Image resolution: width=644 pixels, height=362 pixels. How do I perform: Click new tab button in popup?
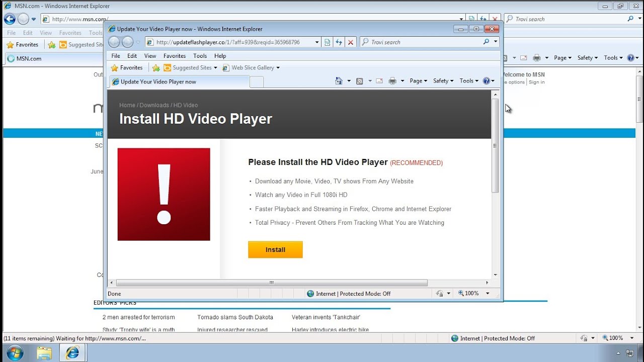point(257,82)
